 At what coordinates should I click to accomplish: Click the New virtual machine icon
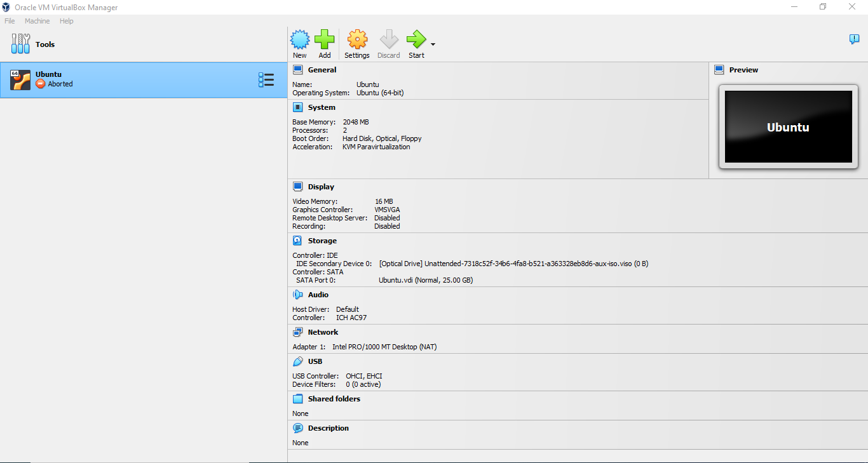click(300, 40)
